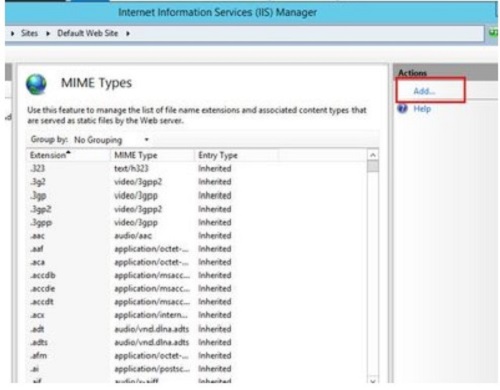This screenshot has height=390, width=500.
Task: Click the audio/aac MIME type cell
Action: pos(133,236)
